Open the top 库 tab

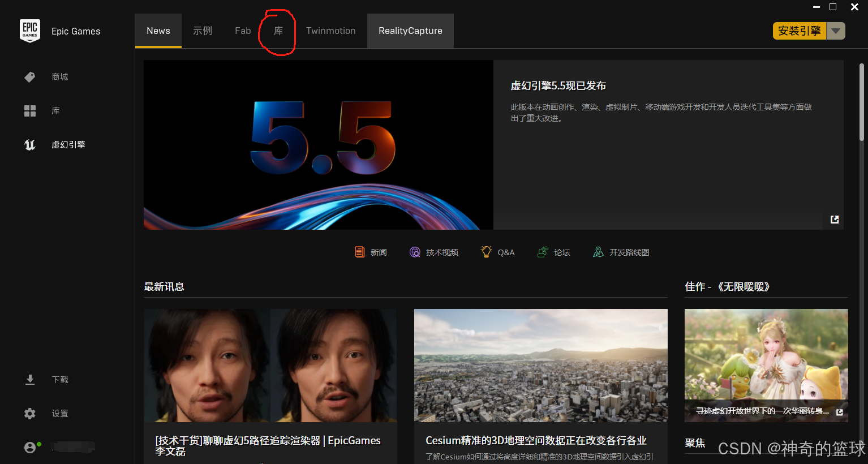(278, 31)
